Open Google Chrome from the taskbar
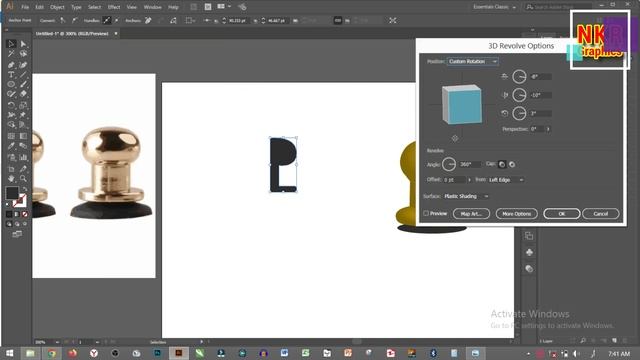 51,353
